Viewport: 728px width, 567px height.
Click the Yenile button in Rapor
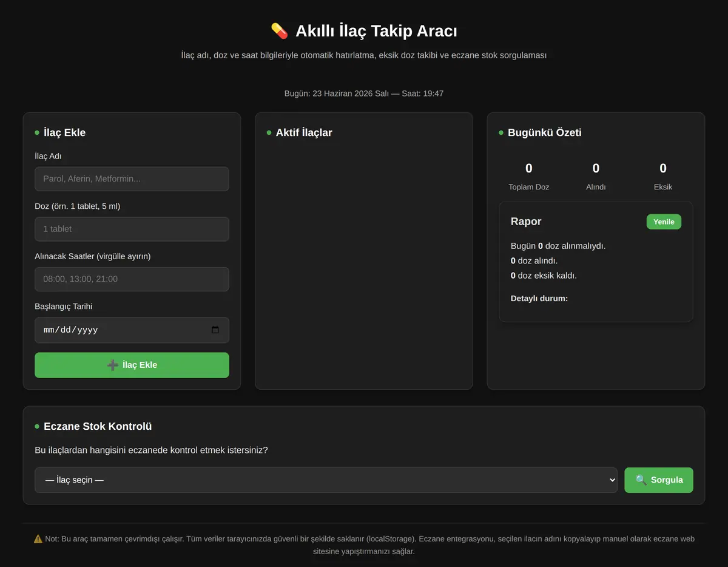[664, 222]
